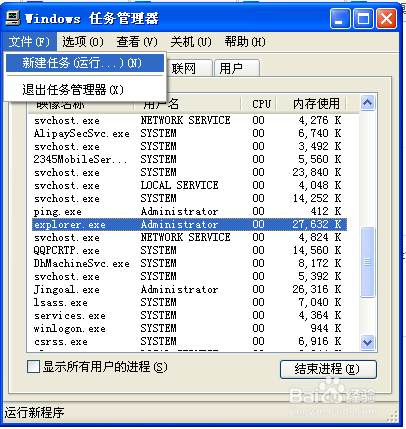Select the ping.exe process
Image resolution: width=406 pixels, height=429 pixels.
189,211
